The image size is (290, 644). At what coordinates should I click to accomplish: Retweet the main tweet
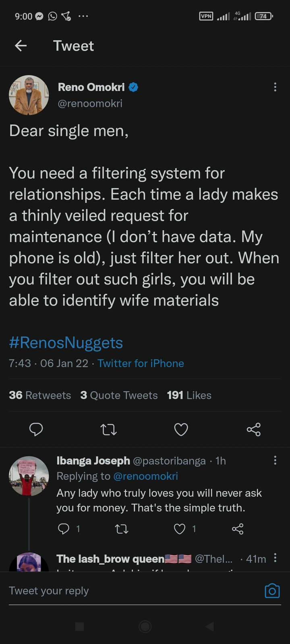pyautogui.click(x=108, y=430)
